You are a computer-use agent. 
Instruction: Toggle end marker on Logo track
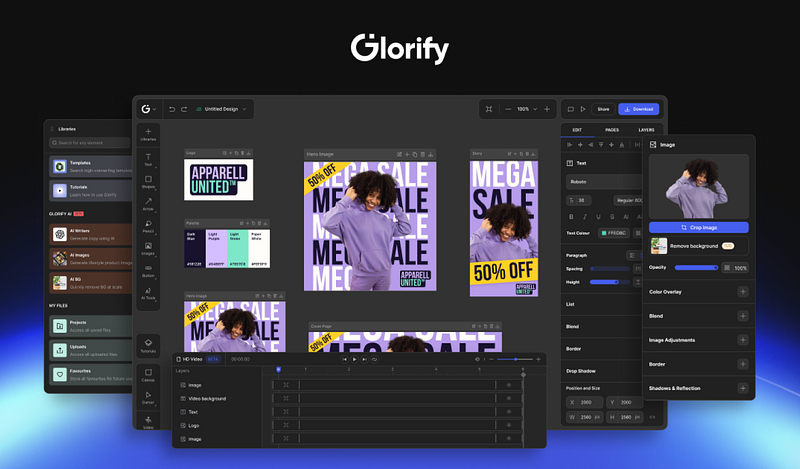[x=509, y=425]
